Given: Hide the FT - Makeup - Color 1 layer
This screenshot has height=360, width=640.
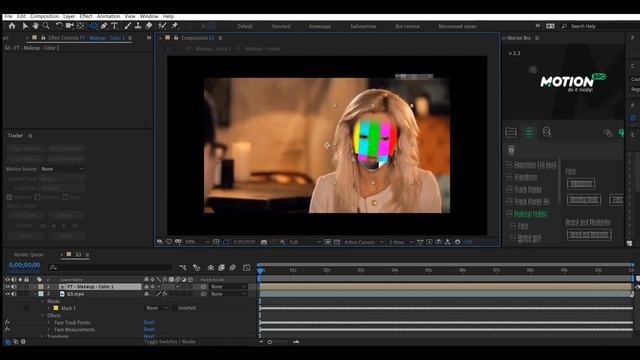Looking at the screenshot, I should coord(7,287).
